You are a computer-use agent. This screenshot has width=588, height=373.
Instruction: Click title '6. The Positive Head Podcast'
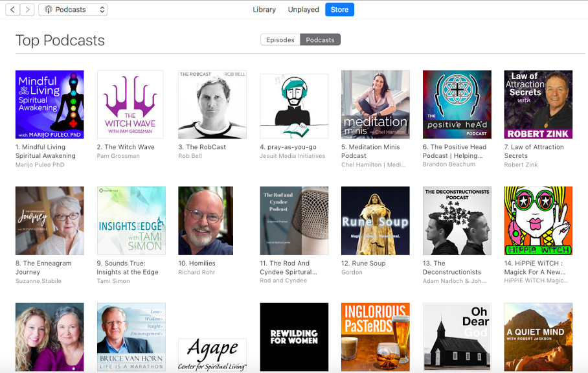(x=455, y=152)
